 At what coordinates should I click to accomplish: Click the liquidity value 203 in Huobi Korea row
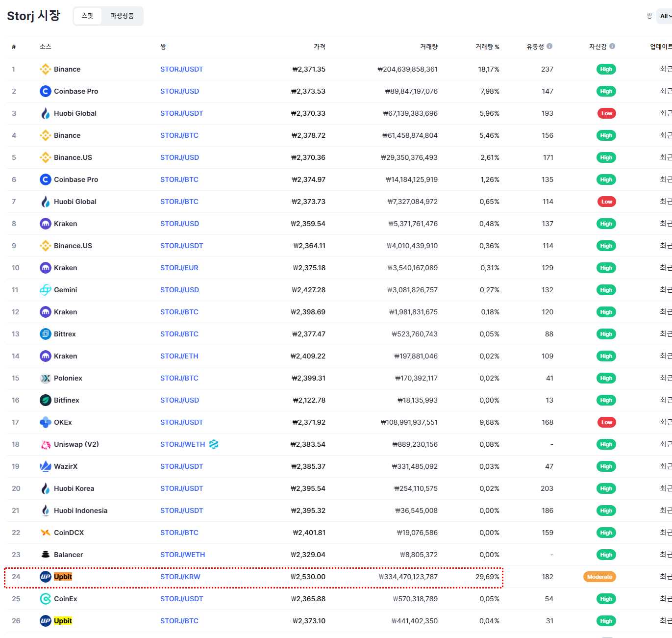pyautogui.click(x=547, y=488)
